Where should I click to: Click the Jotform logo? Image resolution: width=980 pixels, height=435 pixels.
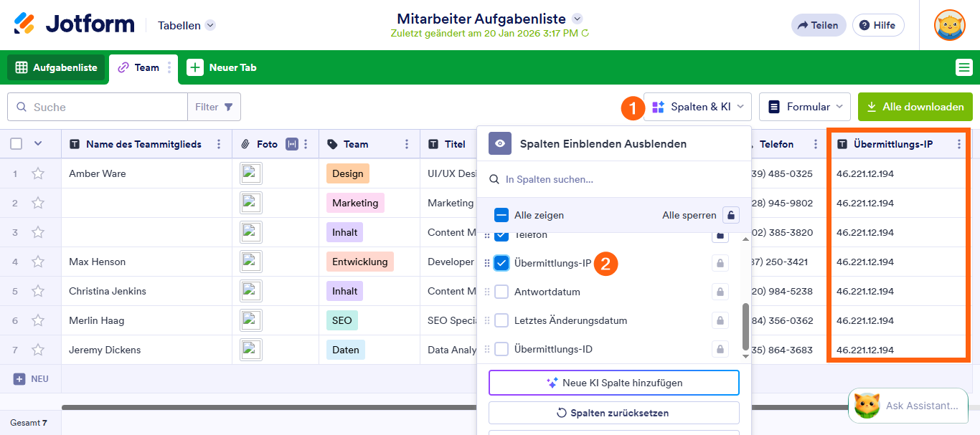pyautogui.click(x=74, y=24)
